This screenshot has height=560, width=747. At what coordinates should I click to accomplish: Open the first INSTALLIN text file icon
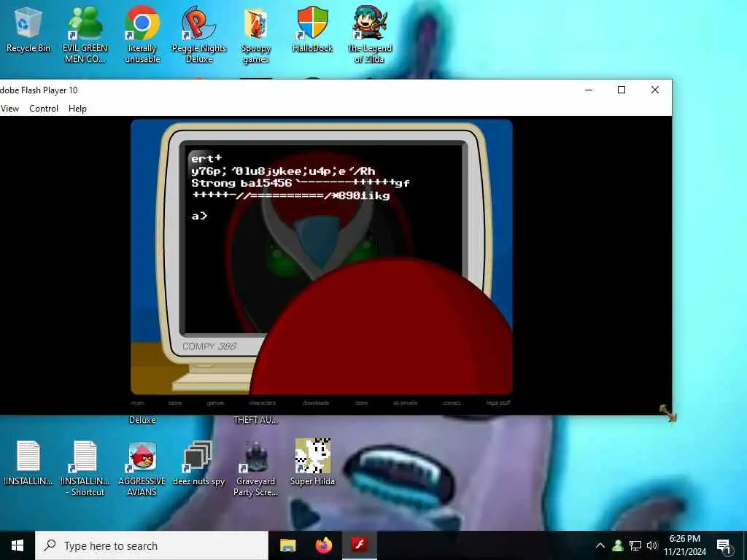coord(28,463)
